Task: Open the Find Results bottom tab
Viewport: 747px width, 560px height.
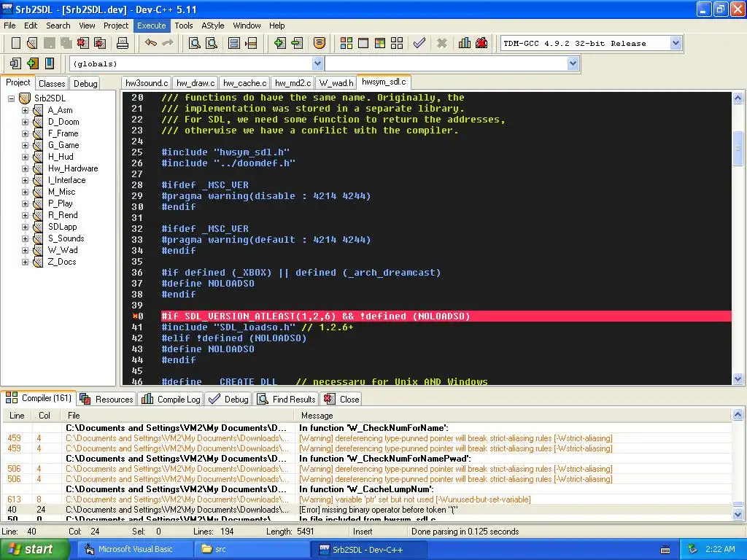Action: tap(287, 399)
